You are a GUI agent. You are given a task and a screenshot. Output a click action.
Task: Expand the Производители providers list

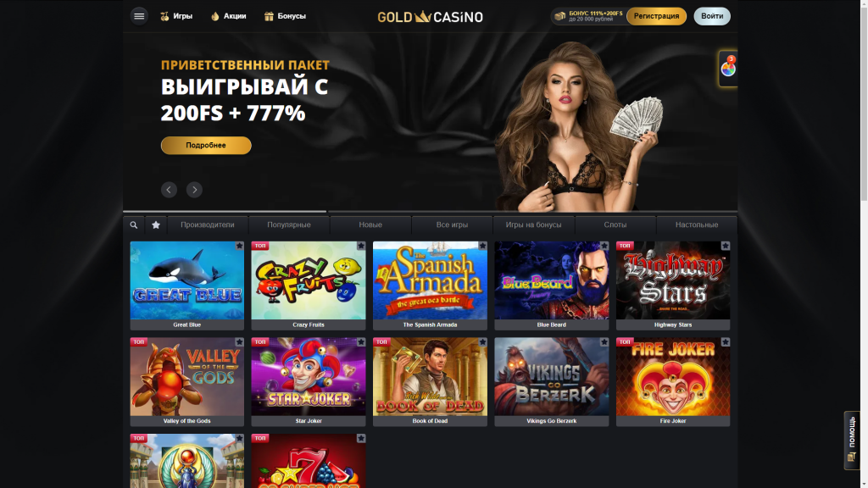coord(208,225)
